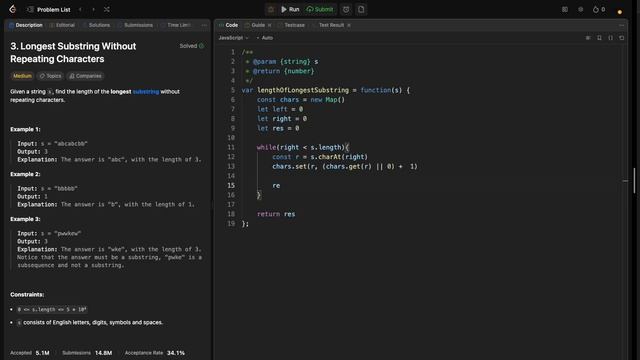Open the notes icon beside the timer
Screen dimensions: 640x360
click(x=361, y=9)
